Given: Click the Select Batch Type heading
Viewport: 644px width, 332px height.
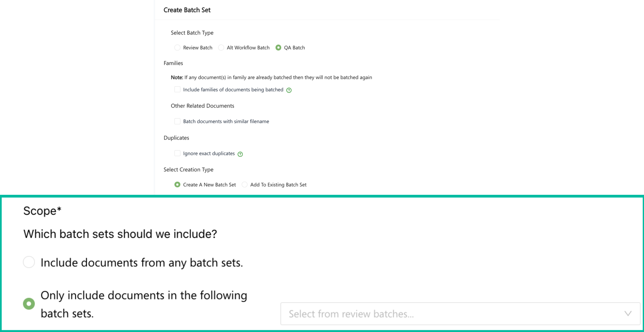Looking at the screenshot, I should [x=192, y=33].
